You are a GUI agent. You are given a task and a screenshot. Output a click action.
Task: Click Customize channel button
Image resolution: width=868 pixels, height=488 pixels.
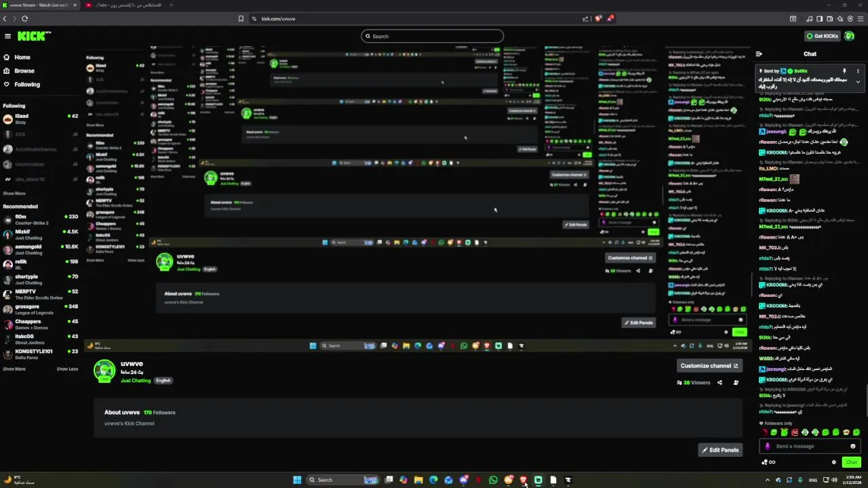coord(709,365)
